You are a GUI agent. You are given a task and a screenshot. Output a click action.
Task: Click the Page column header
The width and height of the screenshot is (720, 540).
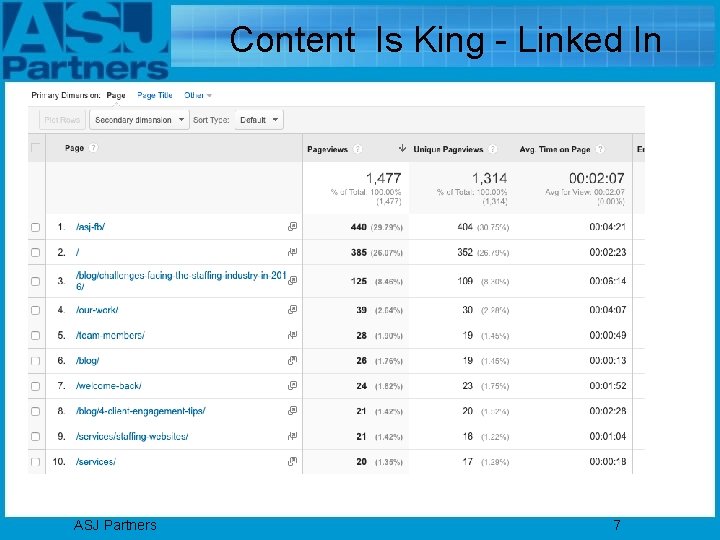point(74,148)
